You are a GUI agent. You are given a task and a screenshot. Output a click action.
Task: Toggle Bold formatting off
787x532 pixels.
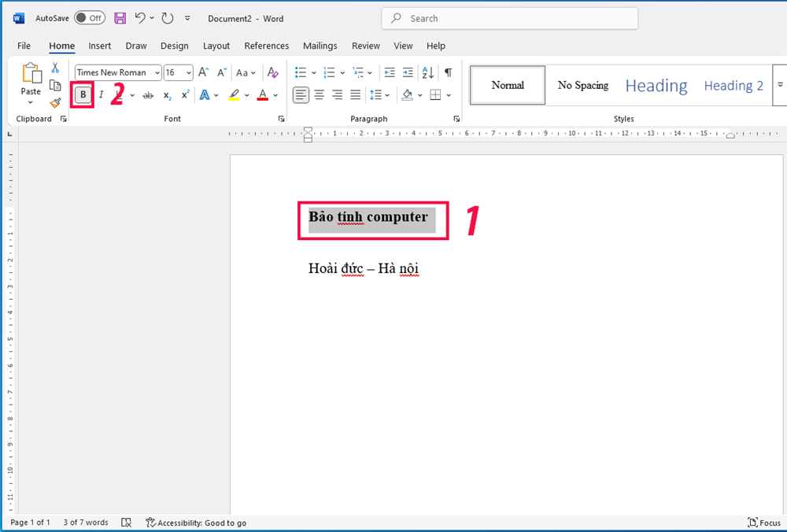83,94
